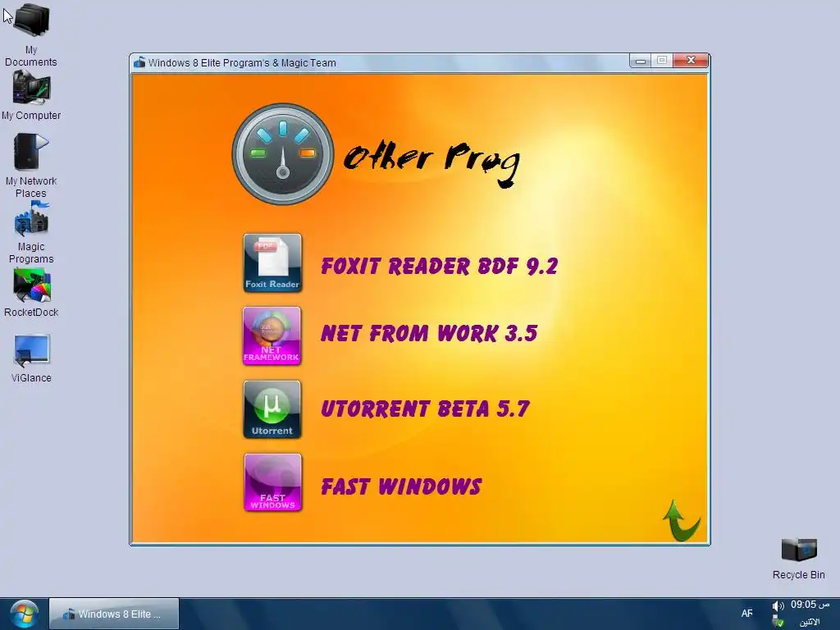The height and width of the screenshot is (630, 840).
Task: Select My Network Places desktop icon
Action: [31, 166]
